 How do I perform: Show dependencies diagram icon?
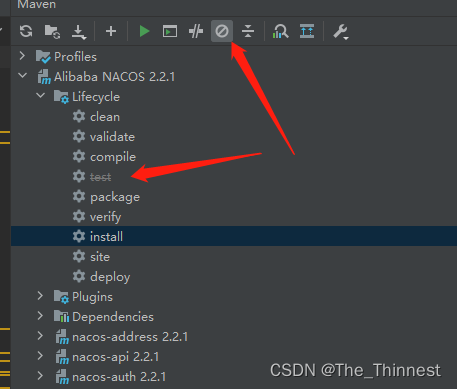click(x=280, y=32)
